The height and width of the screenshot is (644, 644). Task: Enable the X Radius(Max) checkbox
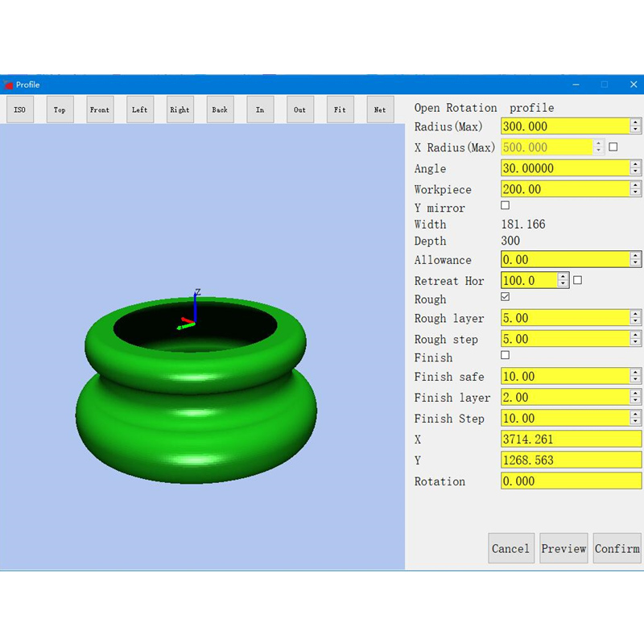coord(613,147)
